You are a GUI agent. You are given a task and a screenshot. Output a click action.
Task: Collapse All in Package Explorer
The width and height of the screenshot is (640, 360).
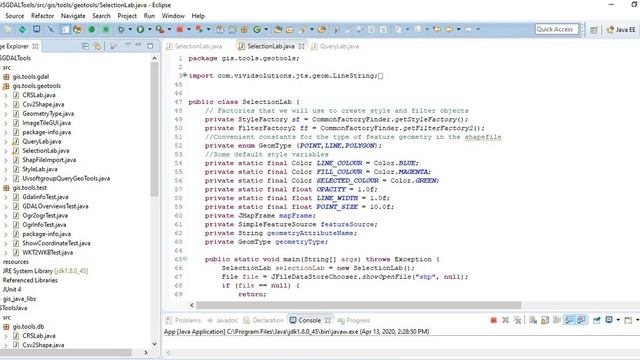click(x=85, y=46)
